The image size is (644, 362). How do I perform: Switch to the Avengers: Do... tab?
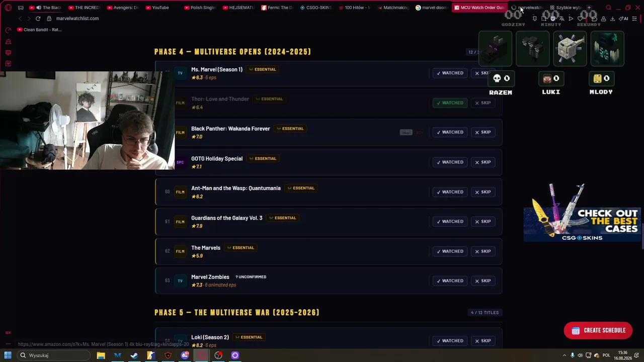123,8
